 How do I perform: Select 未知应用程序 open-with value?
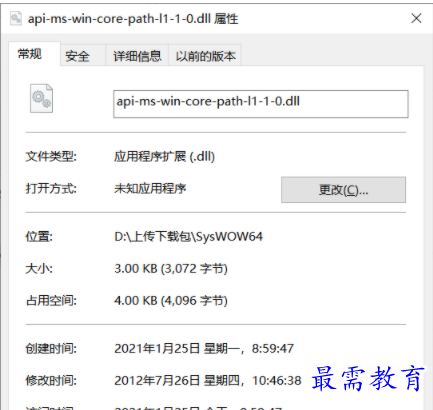pyautogui.click(x=150, y=189)
